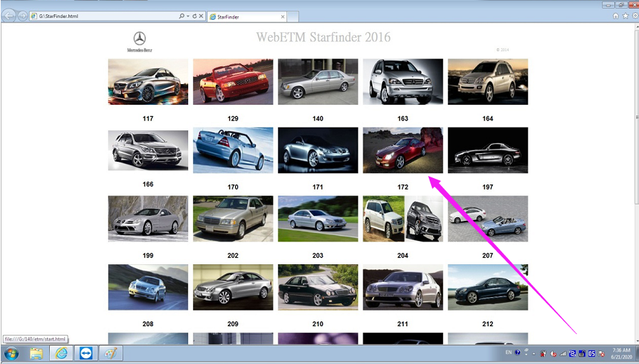
Task: Open the model 204 two-car thumbnail
Action: (x=402, y=219)
